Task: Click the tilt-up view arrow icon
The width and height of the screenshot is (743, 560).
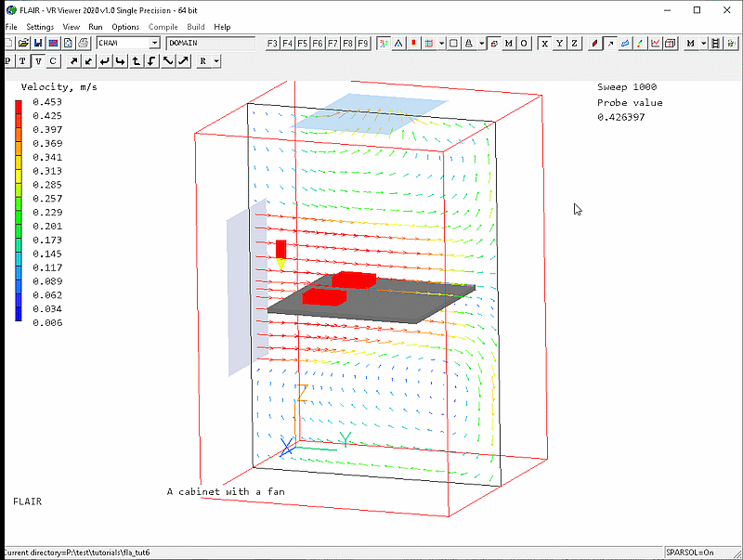Action: coord(135,61)
